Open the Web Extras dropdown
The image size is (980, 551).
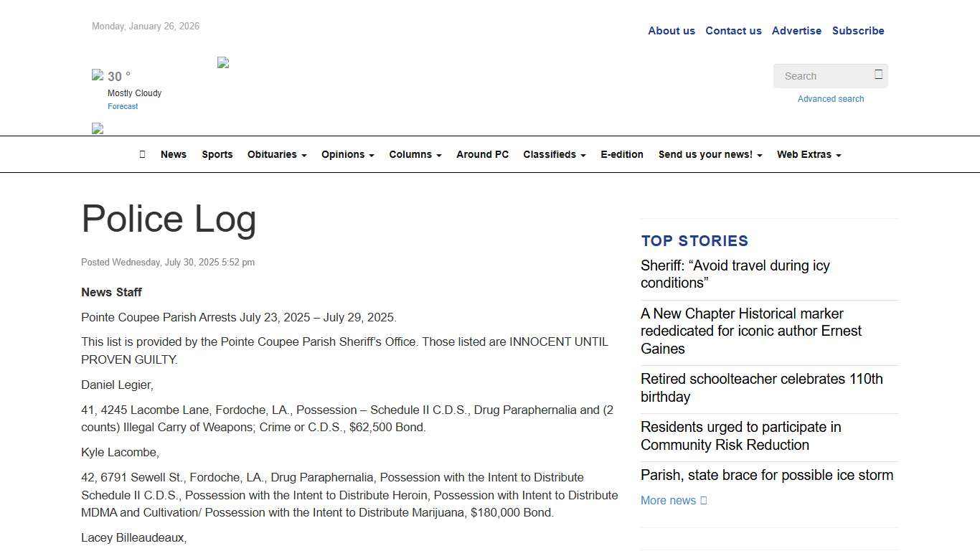tap(809, 154)
